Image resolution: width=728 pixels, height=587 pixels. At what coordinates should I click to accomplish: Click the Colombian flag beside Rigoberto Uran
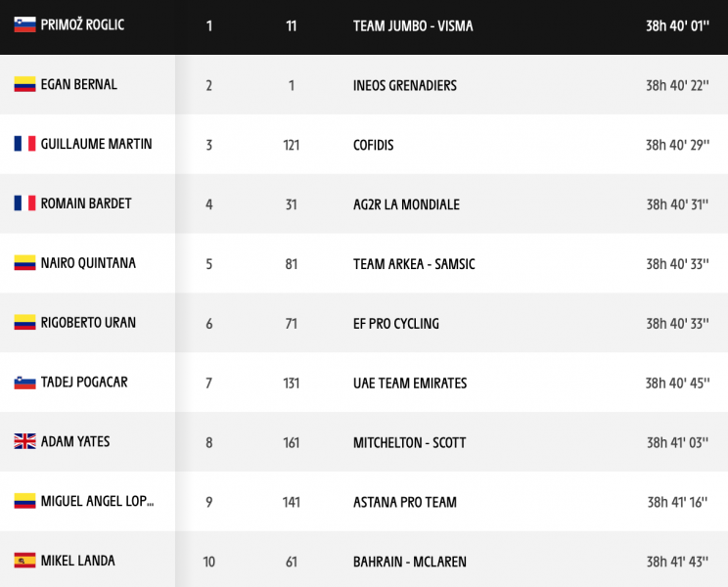(x=24, y=322)
